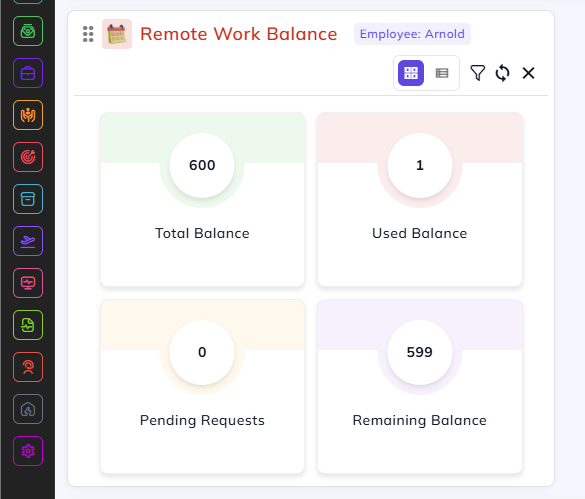Open the green camera sidebar icon

pos(28,31)
